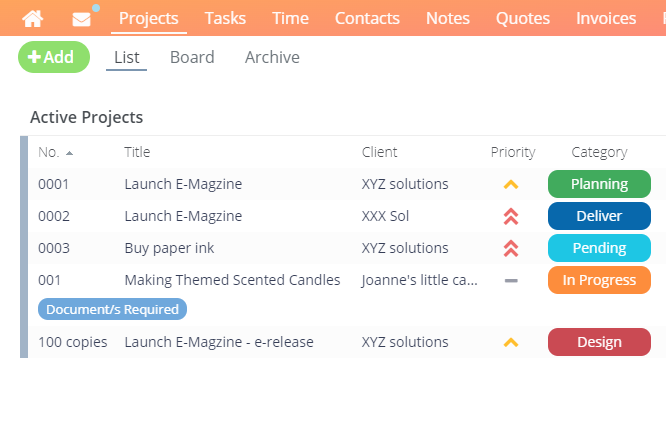Image resolution: width=666 pixels, height=429 pixels.
Task: Click the red double-arrow priority for 0002
Action: [x=511, y=216]
